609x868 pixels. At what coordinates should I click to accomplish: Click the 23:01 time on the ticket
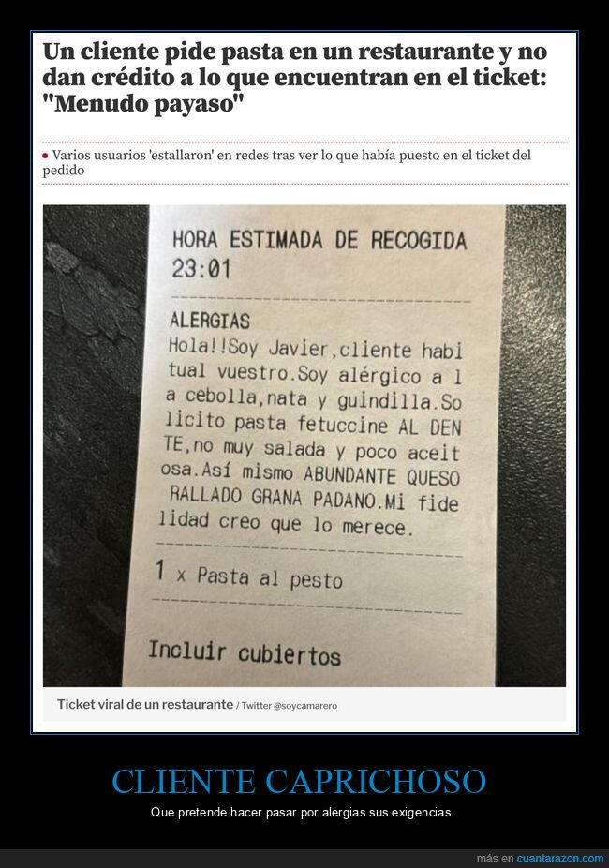201,270
